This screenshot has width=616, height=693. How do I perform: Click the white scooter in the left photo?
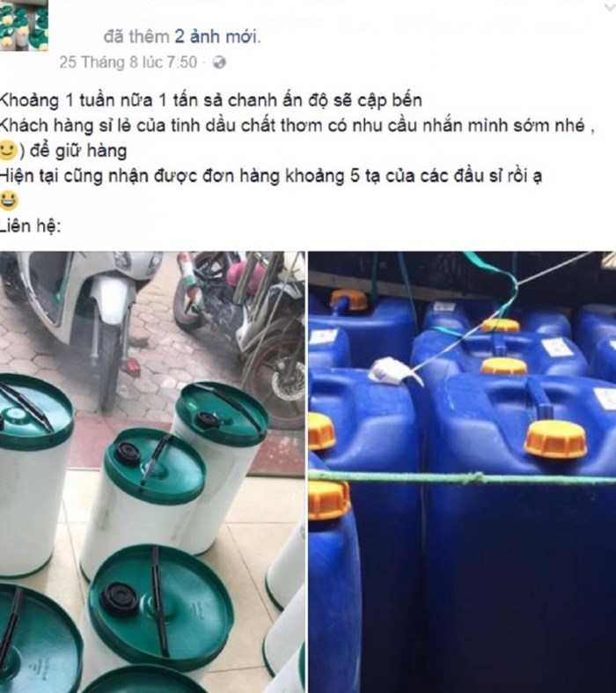coord(82,318)
